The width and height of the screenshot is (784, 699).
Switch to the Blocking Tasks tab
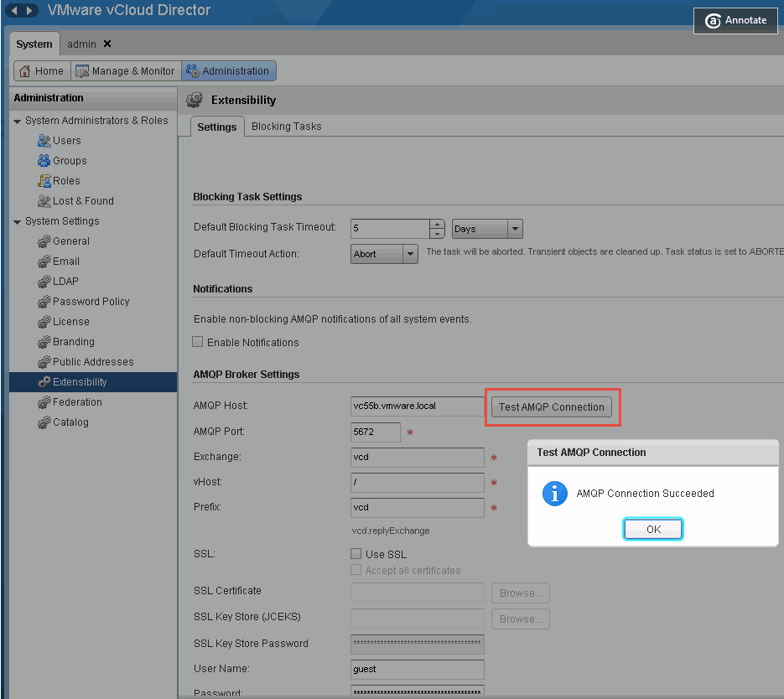tap(286, 127)
